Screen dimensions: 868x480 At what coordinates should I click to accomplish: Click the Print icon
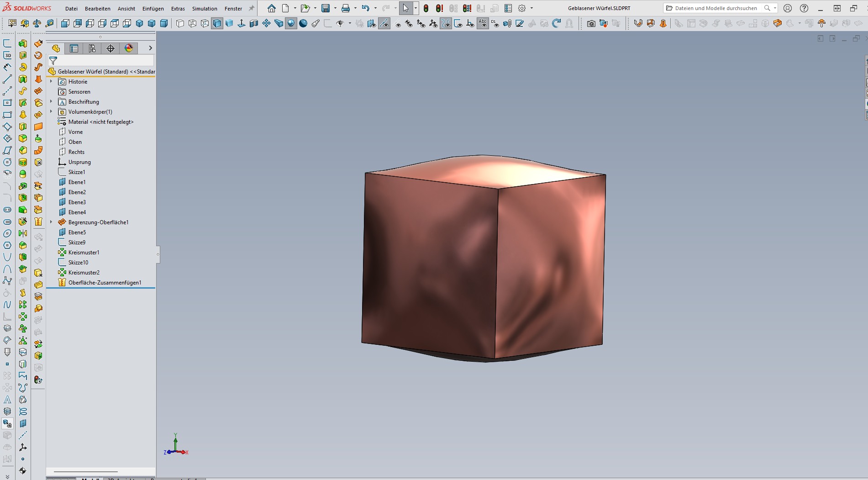pyautogui.click(x=346, y=8)
